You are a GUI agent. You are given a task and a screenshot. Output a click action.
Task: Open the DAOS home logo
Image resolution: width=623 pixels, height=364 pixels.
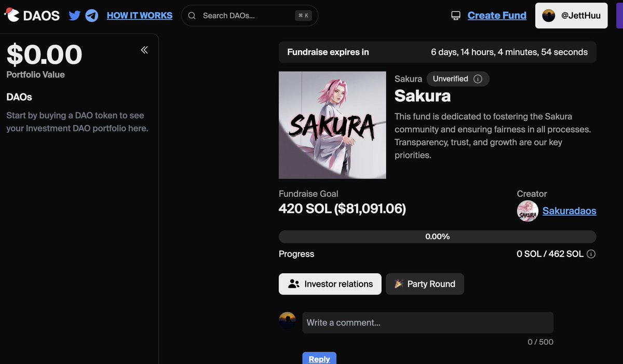pos(32,16)
